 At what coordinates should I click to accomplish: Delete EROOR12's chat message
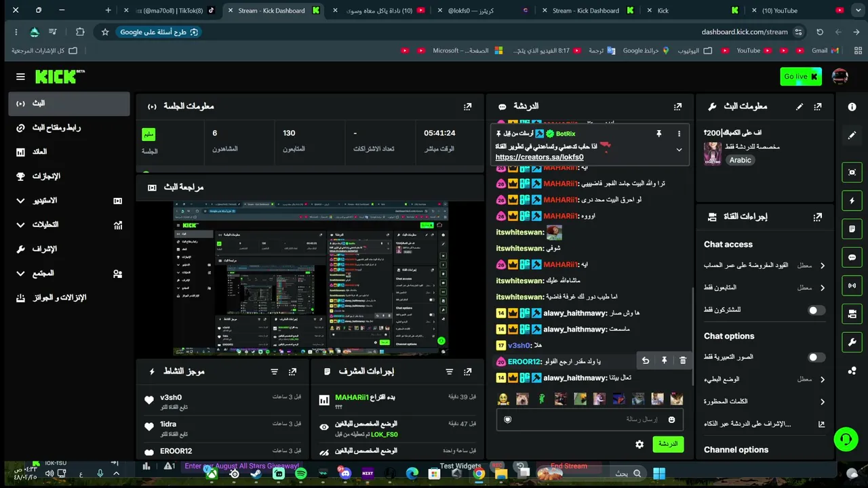pos(683,361)
